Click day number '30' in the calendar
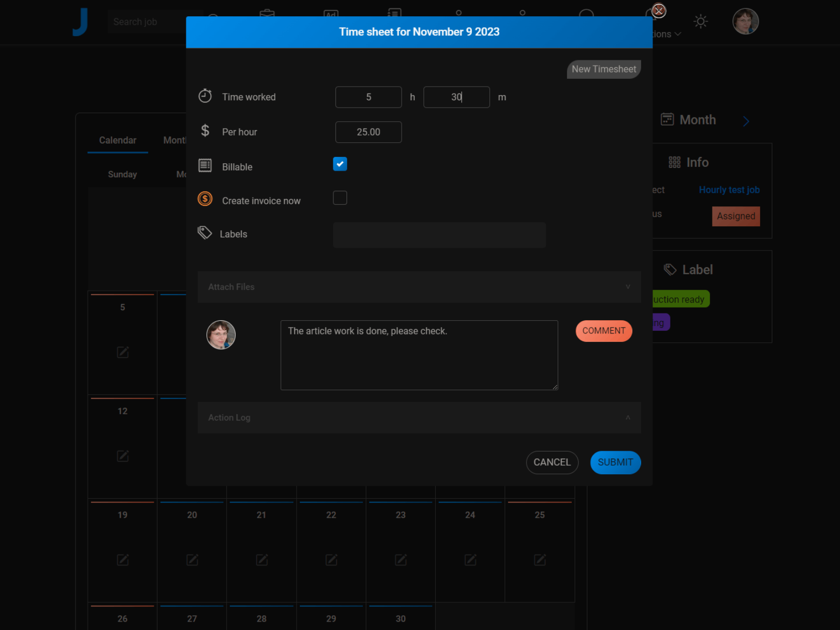840x630 pixels. (401, 619)
